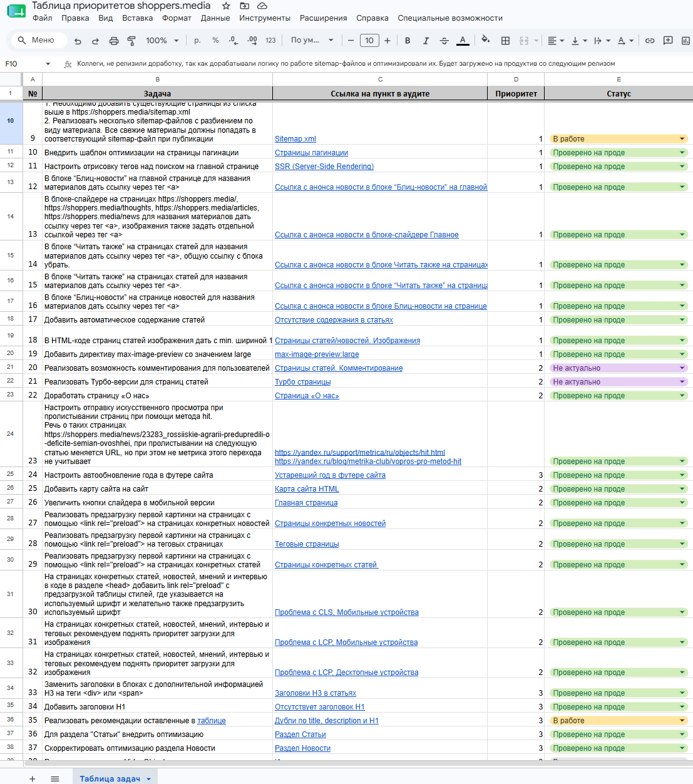Open status dropdown for task 9 В работе
This screenshot has height=784, width=693.
682,139
